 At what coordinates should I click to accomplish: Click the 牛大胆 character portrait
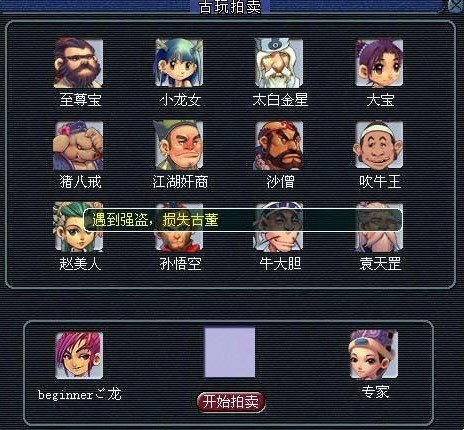[x=279, y=227]
